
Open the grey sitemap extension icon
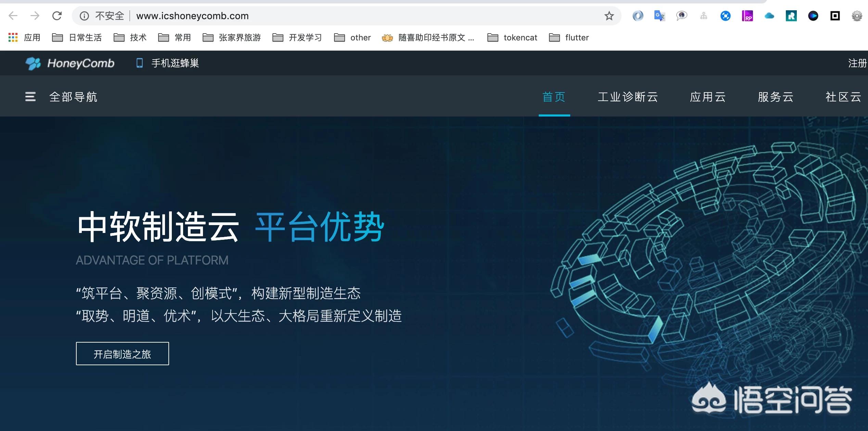coord(704,16)
